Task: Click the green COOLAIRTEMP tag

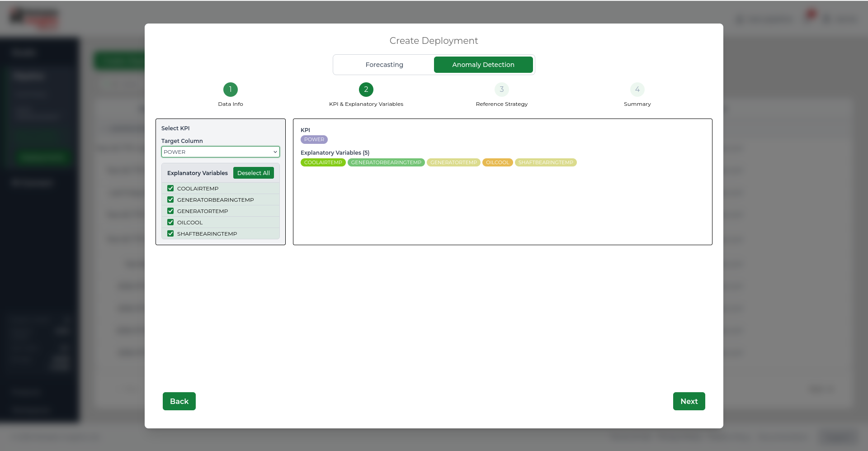Action: coord(323,162)
